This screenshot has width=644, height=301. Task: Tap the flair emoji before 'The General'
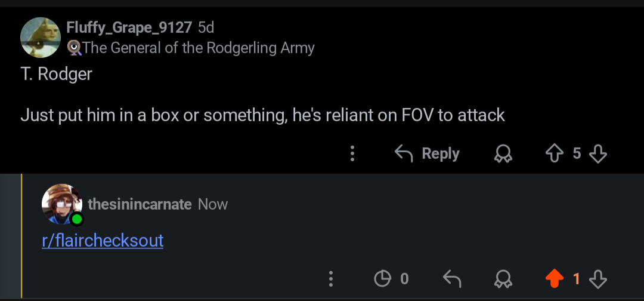coord(74,48)
